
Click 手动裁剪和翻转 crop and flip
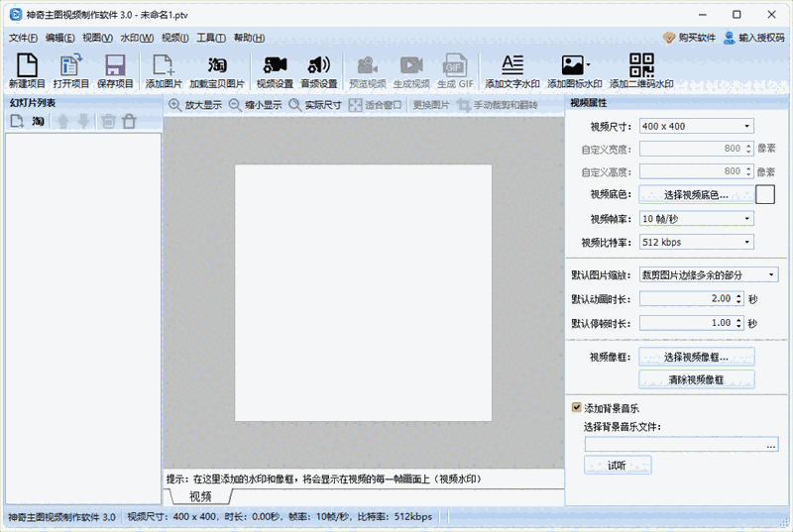click(x=498, y=105)
